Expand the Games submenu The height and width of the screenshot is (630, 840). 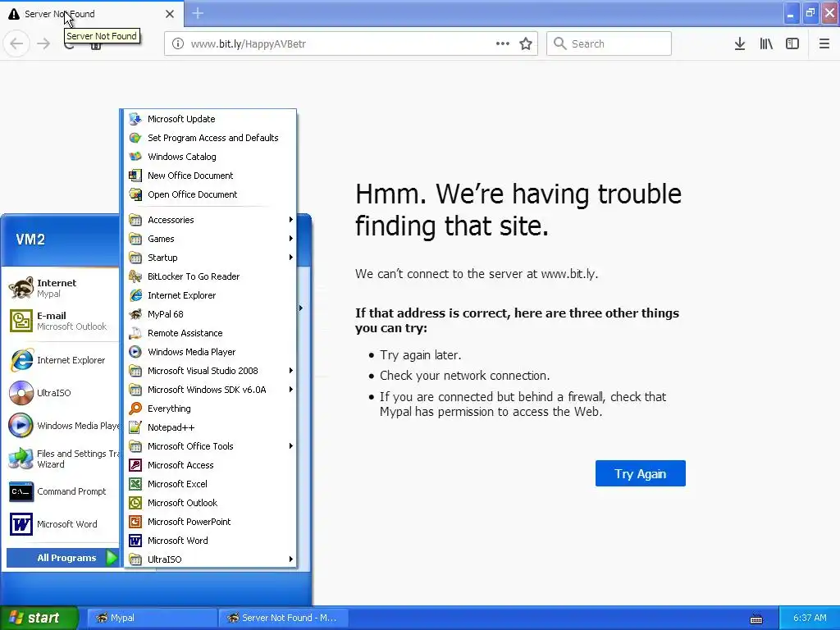[x=210, y=239]
